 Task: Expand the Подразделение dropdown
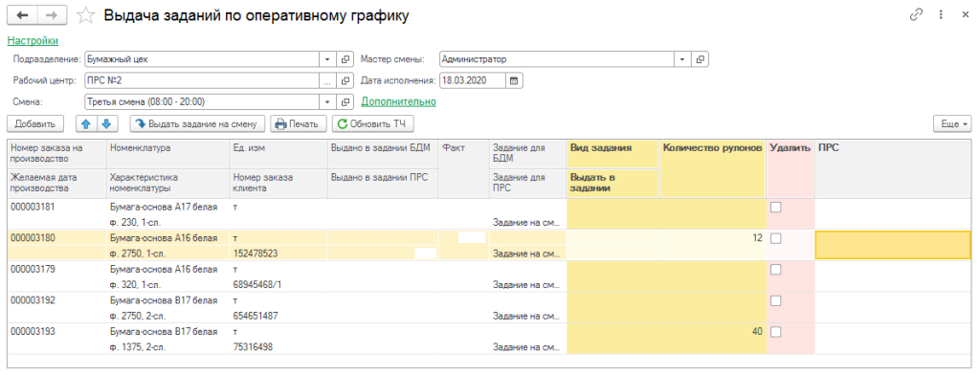point(328,59)
